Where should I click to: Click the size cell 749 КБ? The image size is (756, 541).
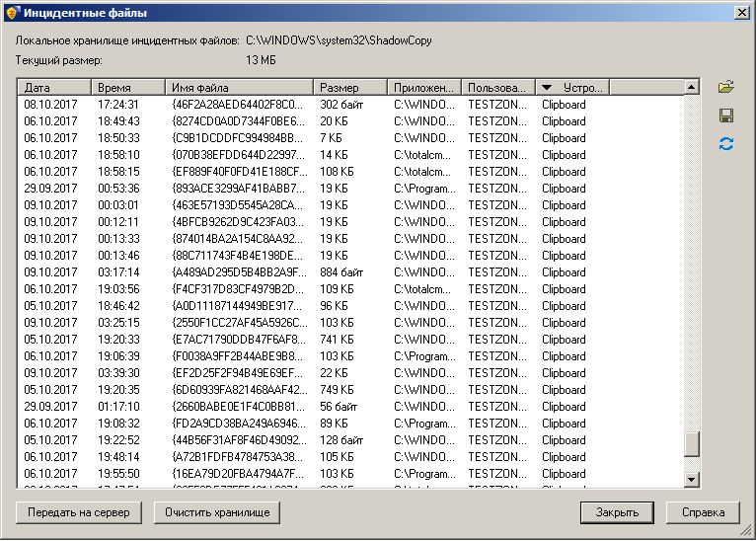(337, 390)
